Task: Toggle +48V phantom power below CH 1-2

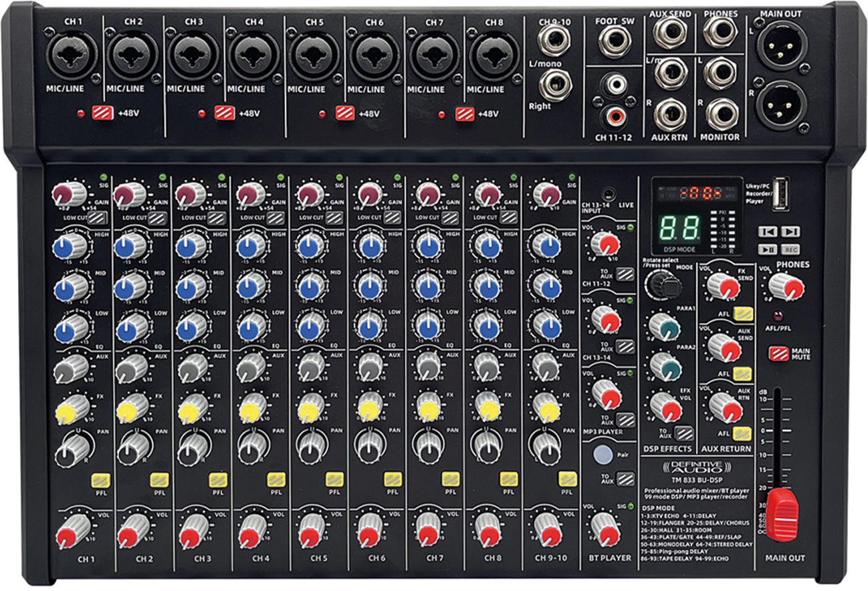Action: tap(104, 113)
